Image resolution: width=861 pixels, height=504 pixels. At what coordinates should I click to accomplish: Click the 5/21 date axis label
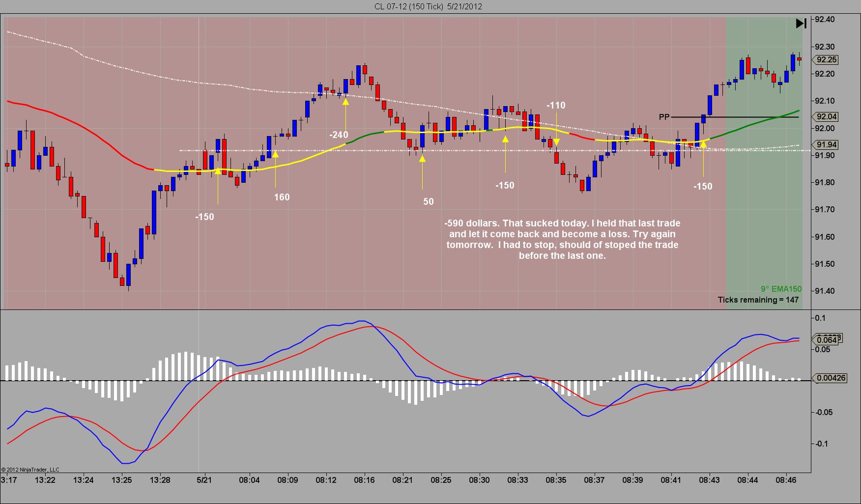(x=204, y=480)
